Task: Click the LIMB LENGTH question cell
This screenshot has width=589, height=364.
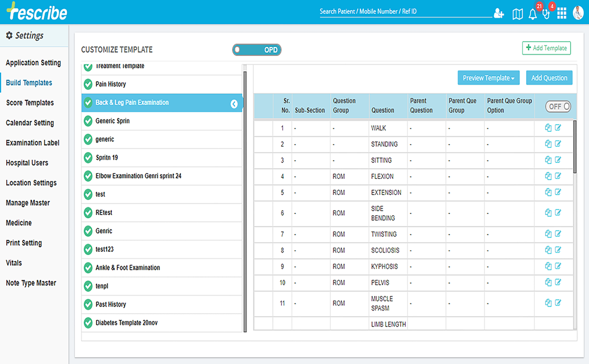Action: [x=388, y=324]
